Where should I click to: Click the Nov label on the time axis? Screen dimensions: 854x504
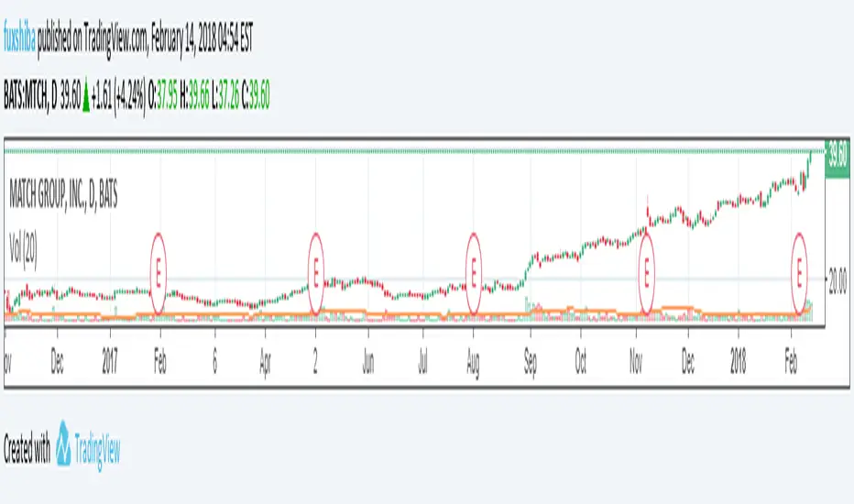636,361
